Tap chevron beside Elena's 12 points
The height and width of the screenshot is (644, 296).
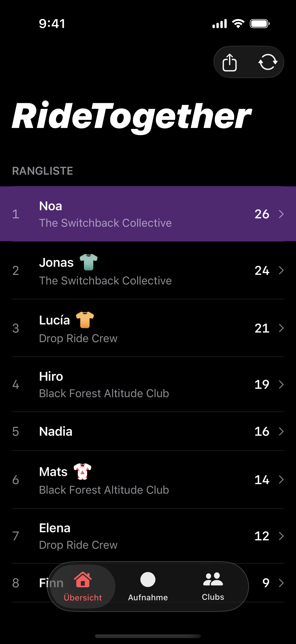click(x=281, y=536)
